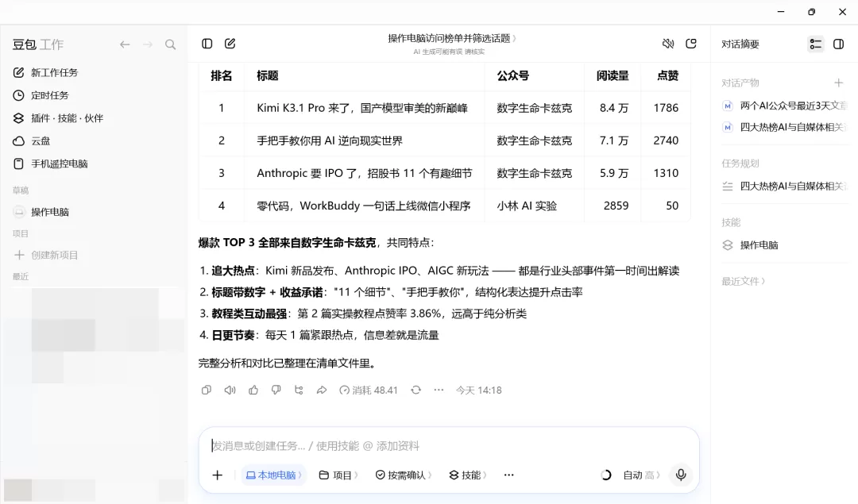Open more reply options ellipsis
Image resolution: width=858 pixels, height=504 pixels.
coord(439,390)
